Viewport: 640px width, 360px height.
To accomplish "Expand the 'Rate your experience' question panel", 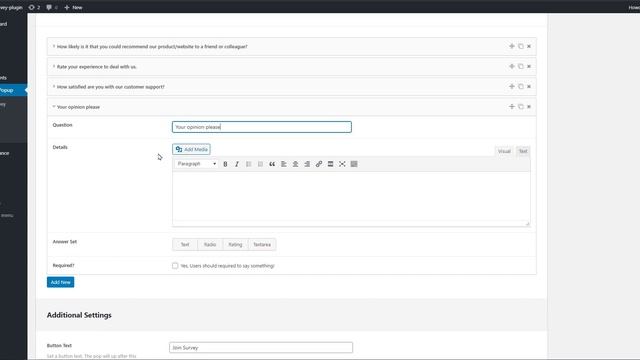I will pyautogui.click(x=54, y=66).
